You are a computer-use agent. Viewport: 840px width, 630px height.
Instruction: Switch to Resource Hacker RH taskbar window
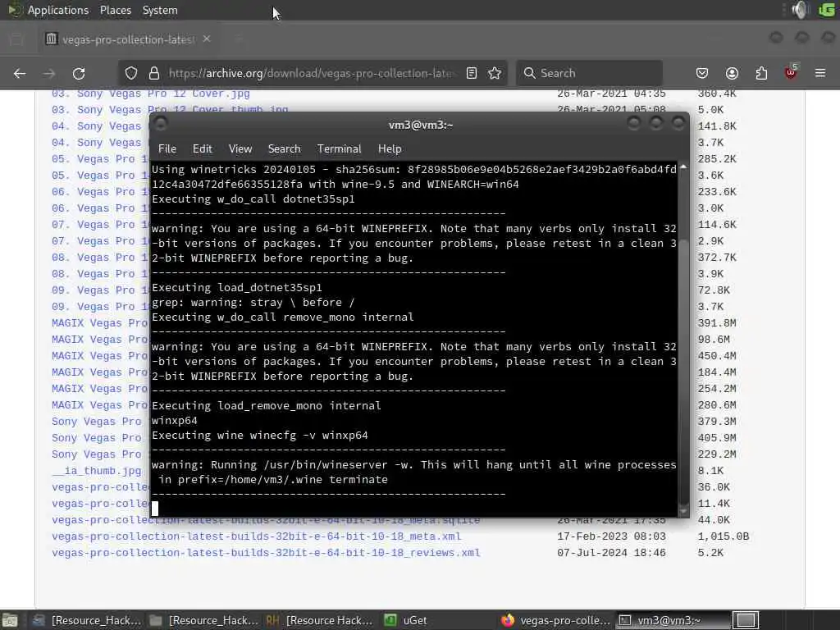320,620
